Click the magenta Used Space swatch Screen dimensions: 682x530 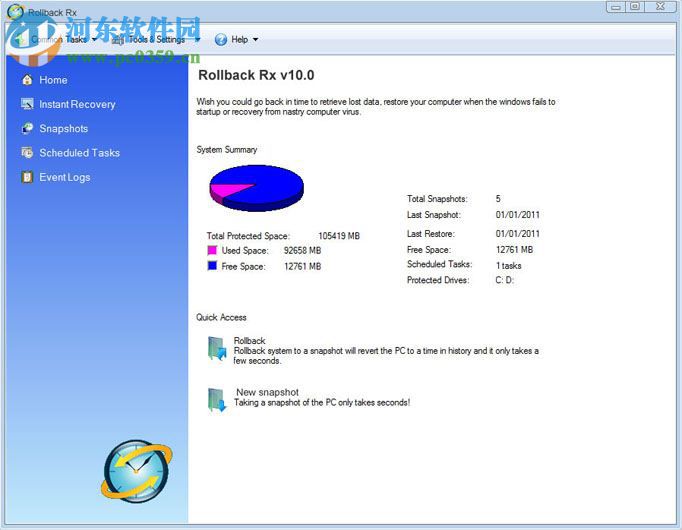pos(212,250)
